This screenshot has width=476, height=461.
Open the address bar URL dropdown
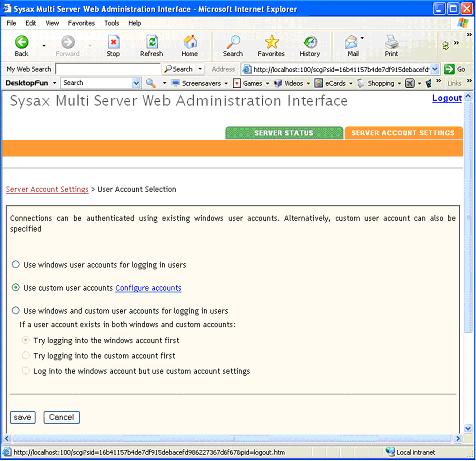(x=435, y=69)
